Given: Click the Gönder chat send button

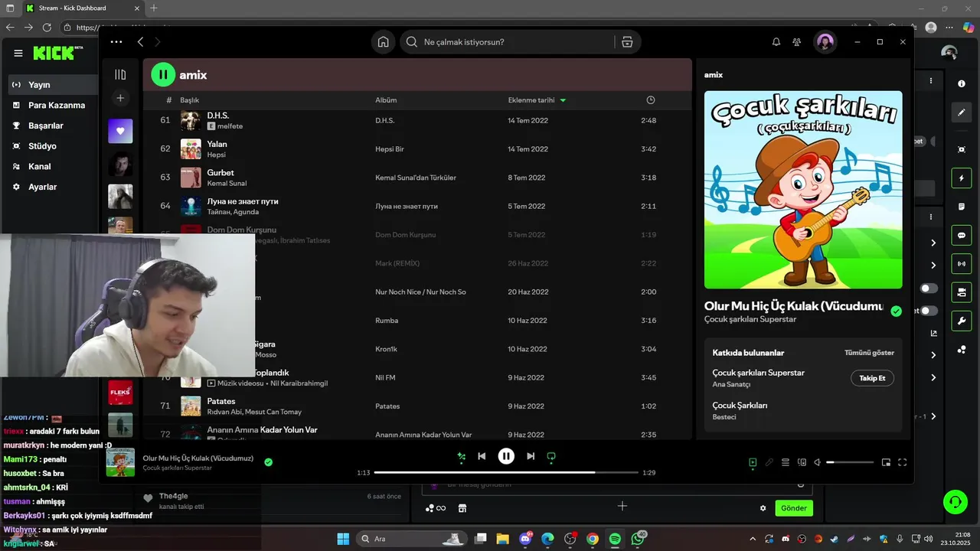Looking at the screenshot, I should pos(794,508).
